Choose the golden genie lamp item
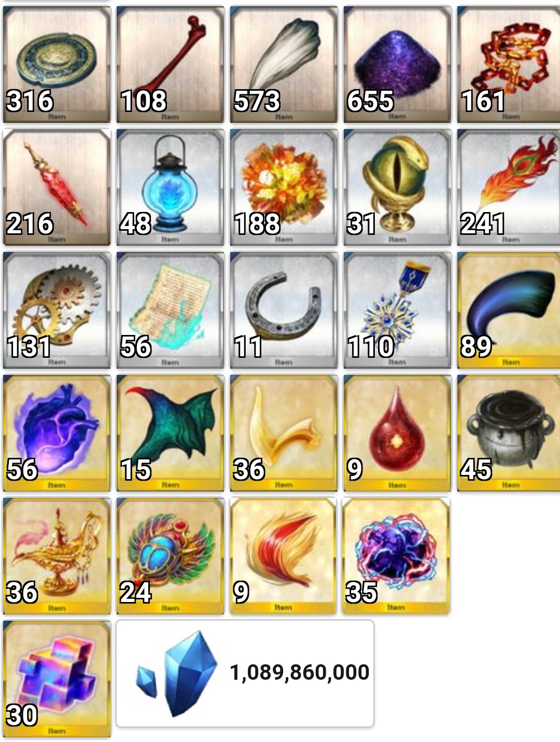Screen dimensions: 560x742 57,556
